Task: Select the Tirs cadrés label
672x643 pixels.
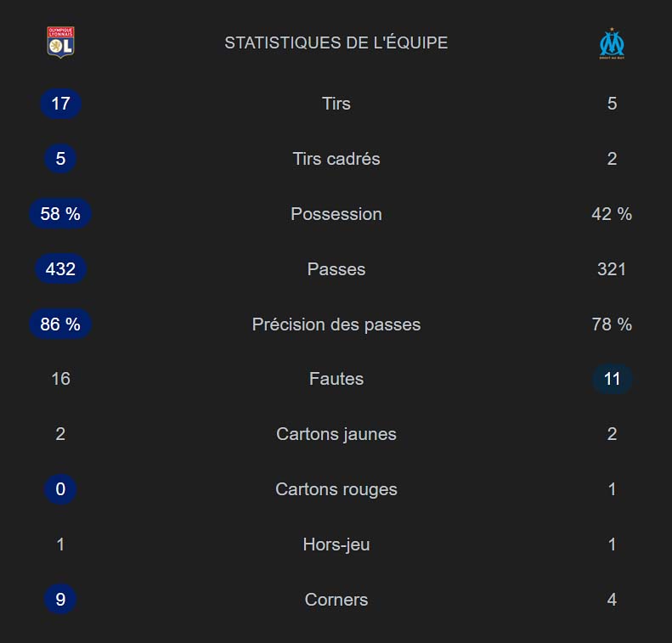Action: [336, 159]
